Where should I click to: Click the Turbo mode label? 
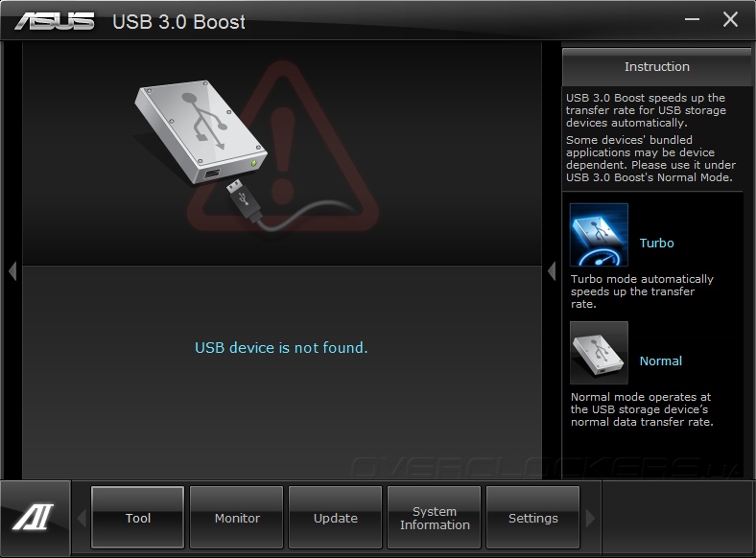656,243
